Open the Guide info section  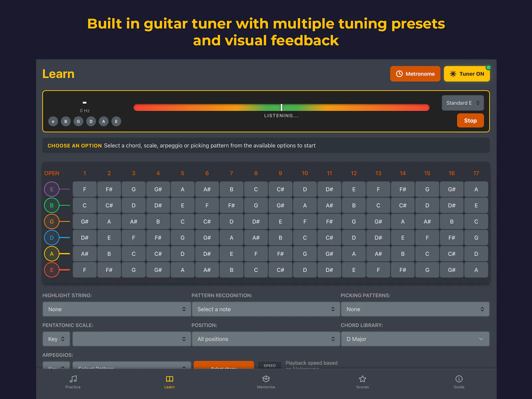tap(459, 382)
